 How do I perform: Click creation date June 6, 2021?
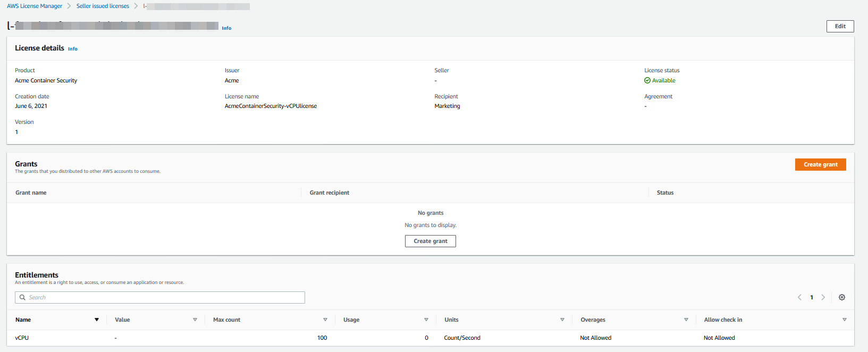31,106
